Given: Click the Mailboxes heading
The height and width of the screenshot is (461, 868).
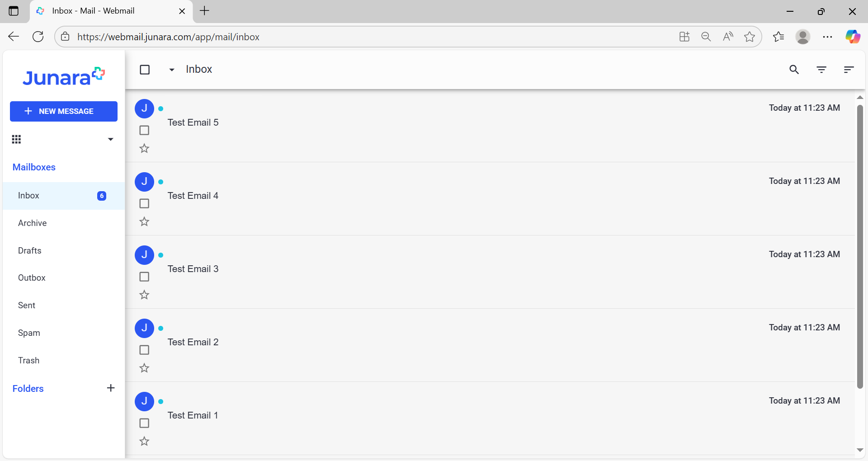Looking at the screenshot, I should [34, 167].
